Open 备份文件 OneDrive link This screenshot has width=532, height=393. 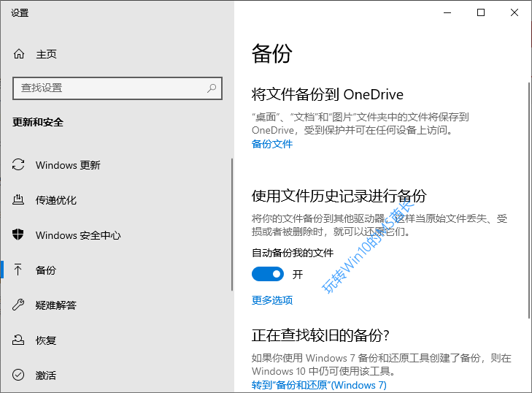[271, 144]
